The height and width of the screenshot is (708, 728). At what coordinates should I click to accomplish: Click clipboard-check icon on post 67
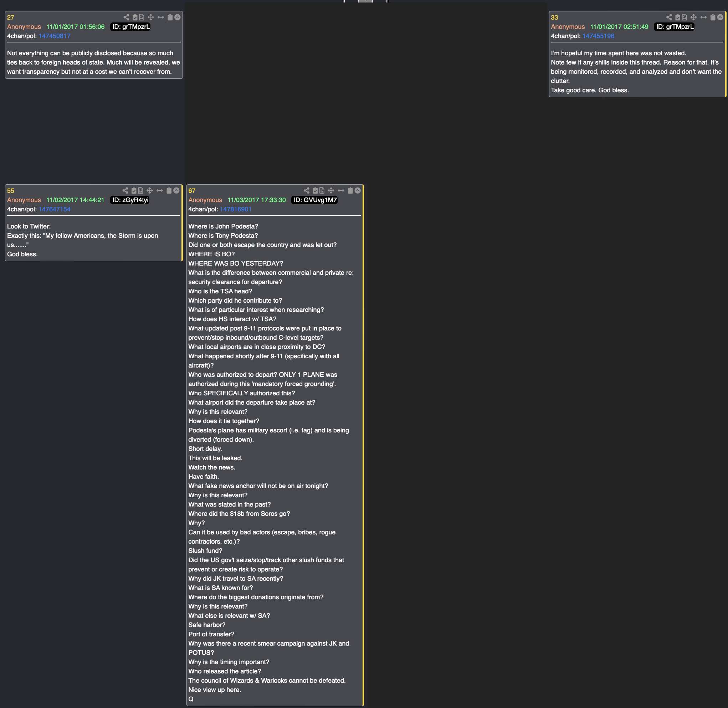pyautogui.click(x=315, y=190)
